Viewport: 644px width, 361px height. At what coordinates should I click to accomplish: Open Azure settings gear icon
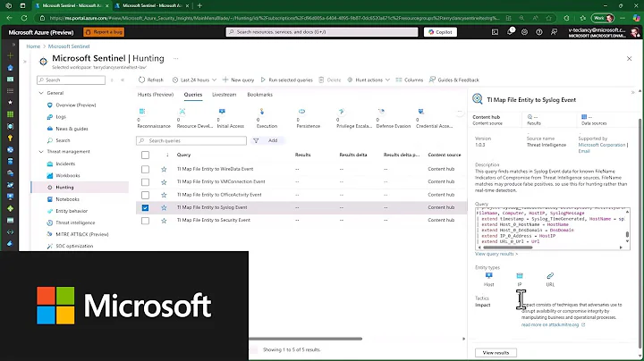524,32
